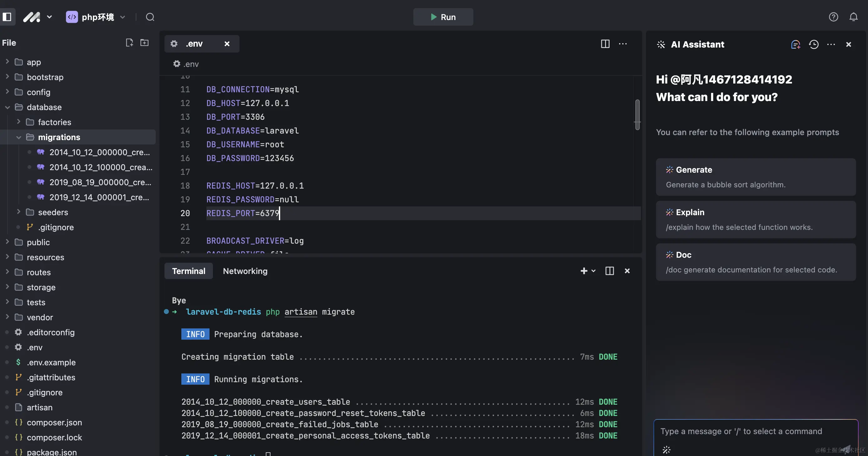Open the php环境 project dropdown
Screen dimensions: 868x456
123,17
